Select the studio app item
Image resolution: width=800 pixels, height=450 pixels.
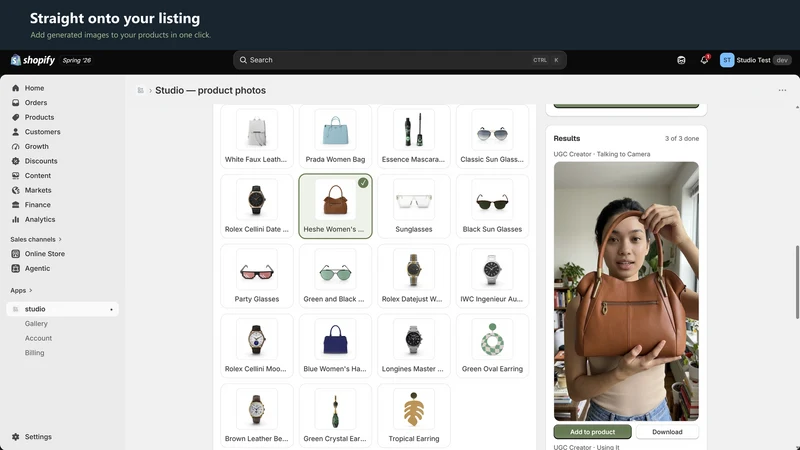(x=62, y=309)
